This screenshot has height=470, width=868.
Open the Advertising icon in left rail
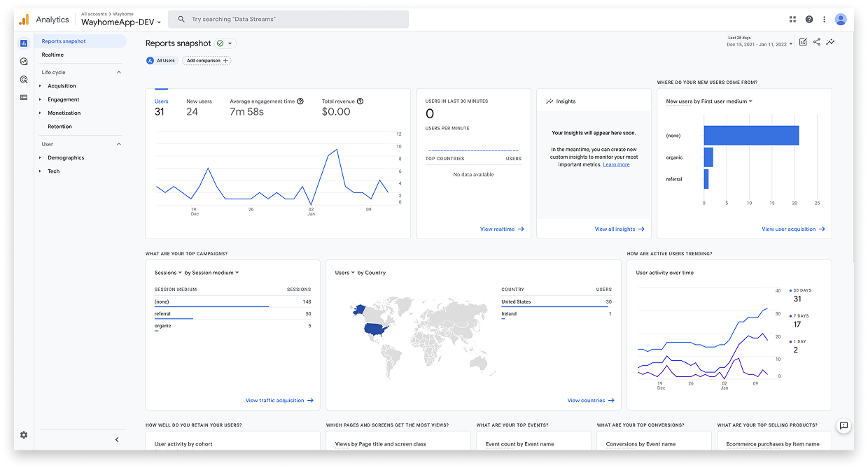click(x=24, y=80)
